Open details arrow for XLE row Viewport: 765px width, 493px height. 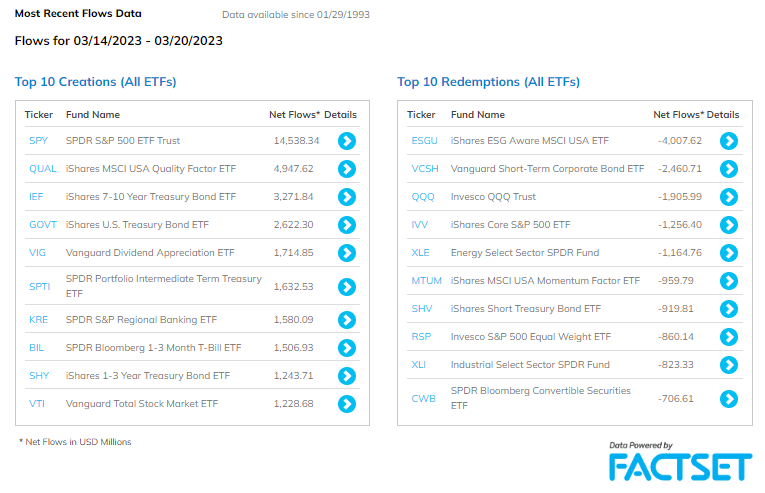[x=729, y=253]
